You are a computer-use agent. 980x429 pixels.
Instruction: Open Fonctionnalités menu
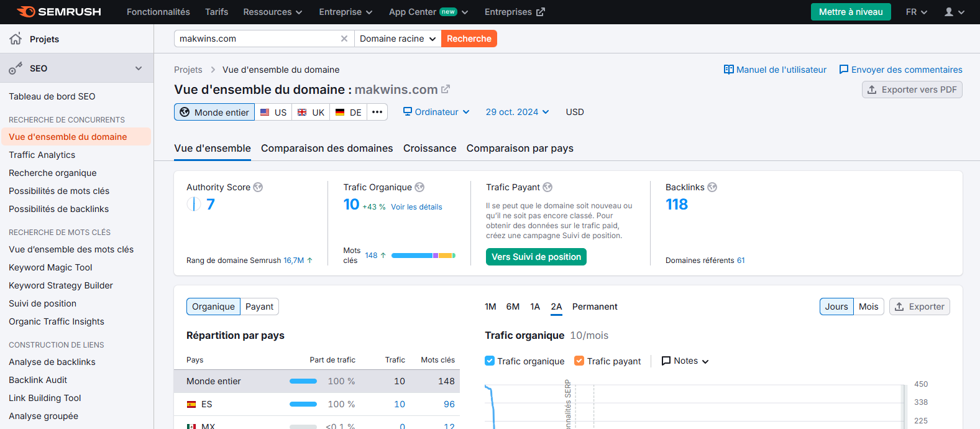click(x=158, y=12)
